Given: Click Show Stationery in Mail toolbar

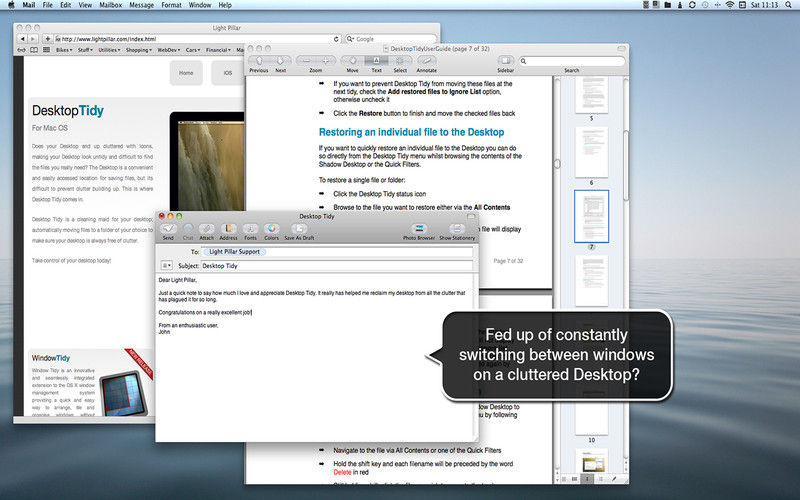Looking at the screenshot, I should click(457, 229).
